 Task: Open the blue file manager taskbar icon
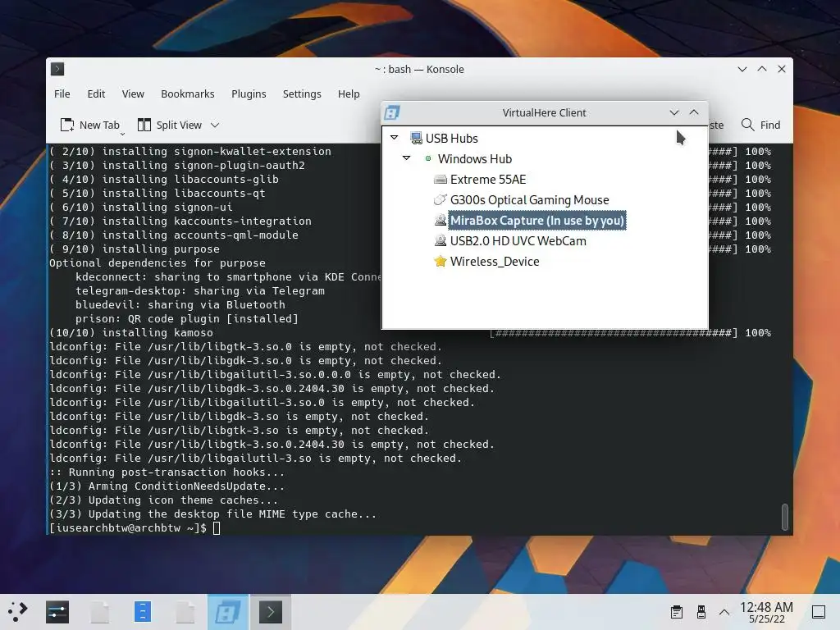[143, 612]
